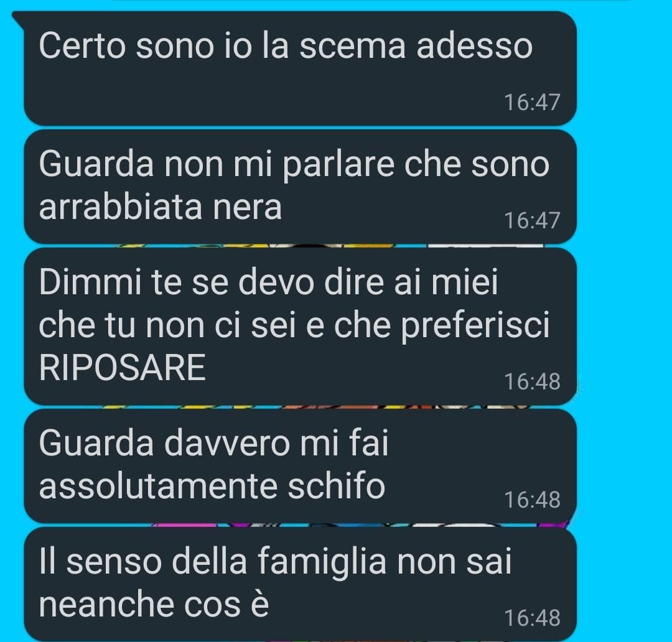672x642 pixels.
Task: Click the empty blue chat background
Action: pos(623,322)
